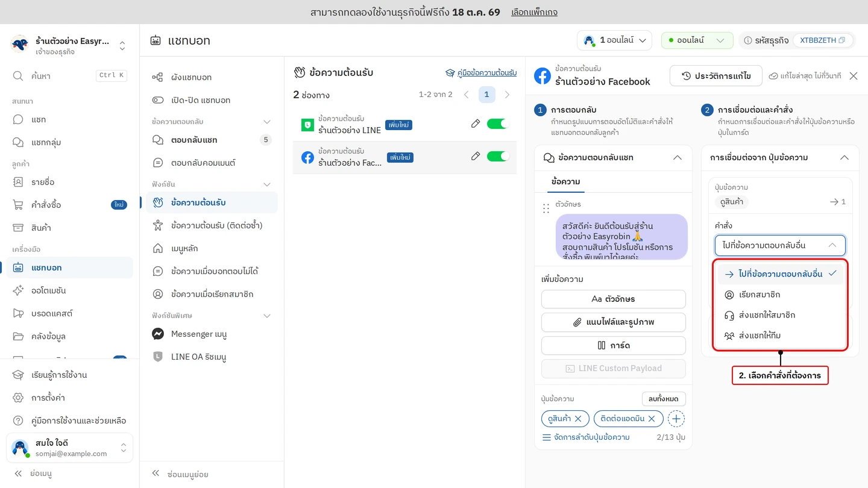Open บรอดแคสต์ in the sidebar
Viewport: 868px width, 488px height.
69,313
